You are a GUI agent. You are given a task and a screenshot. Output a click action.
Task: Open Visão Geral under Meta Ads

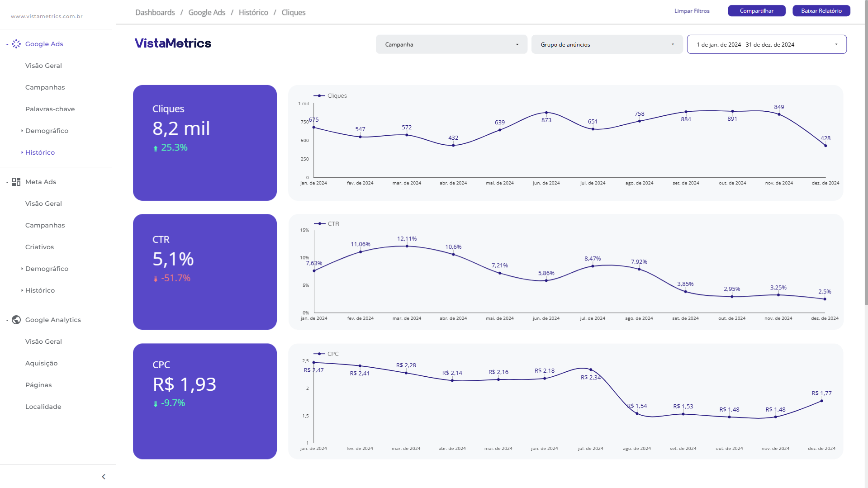point(43,204)
